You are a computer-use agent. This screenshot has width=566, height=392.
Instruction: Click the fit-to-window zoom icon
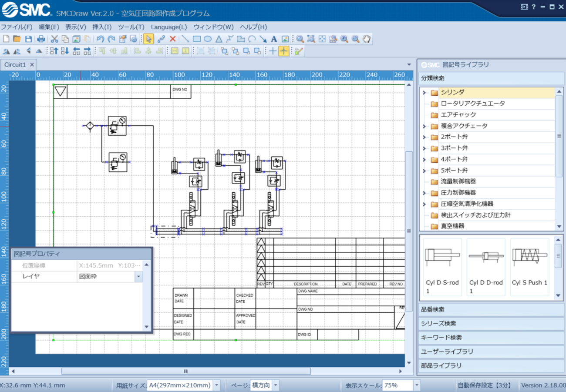point(322,39)
